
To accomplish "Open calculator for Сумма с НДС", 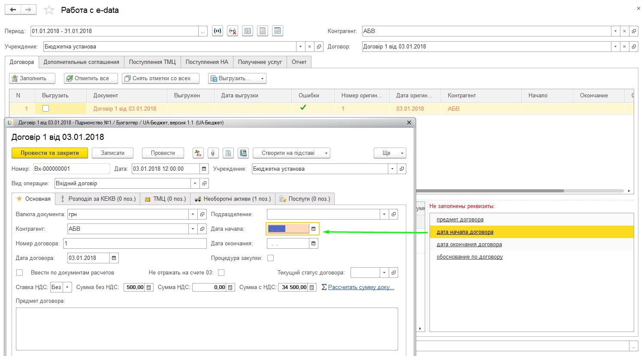I will click(x=312, y=287).
